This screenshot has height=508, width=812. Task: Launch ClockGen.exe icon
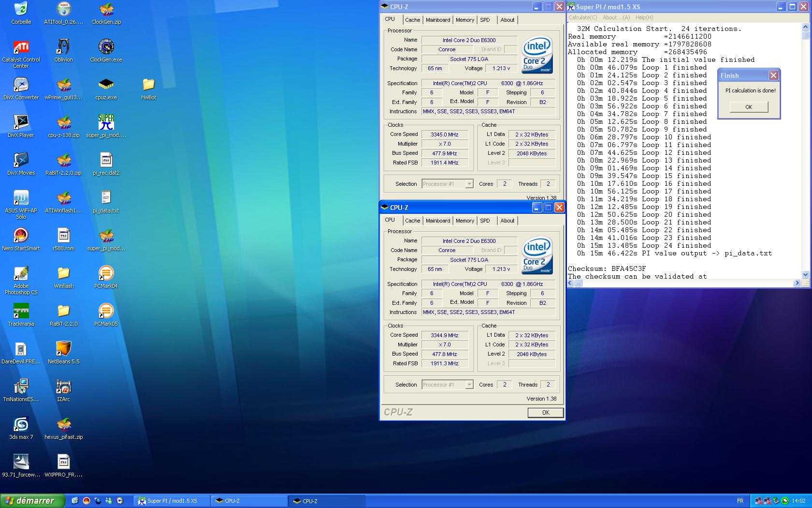point(106,46)
